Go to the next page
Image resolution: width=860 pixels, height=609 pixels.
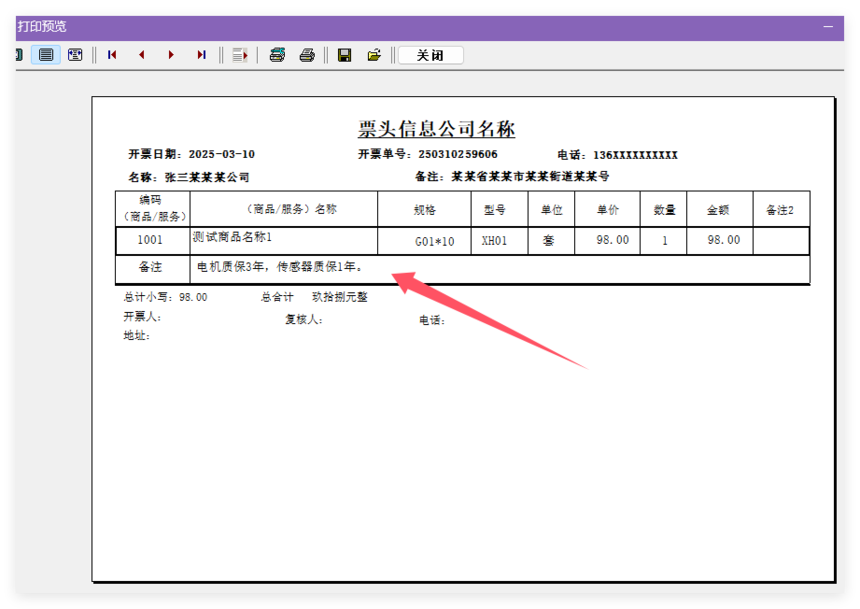pyautogui.click(x=171, y=55)
